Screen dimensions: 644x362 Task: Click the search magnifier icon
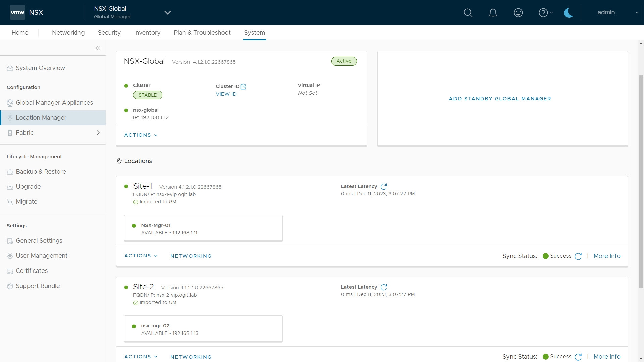[468, 13]
